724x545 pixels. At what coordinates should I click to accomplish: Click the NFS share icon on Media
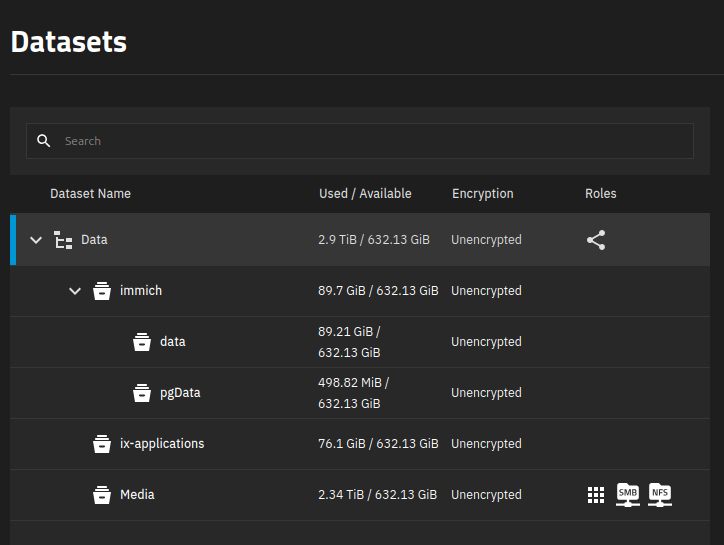[660, 494]
